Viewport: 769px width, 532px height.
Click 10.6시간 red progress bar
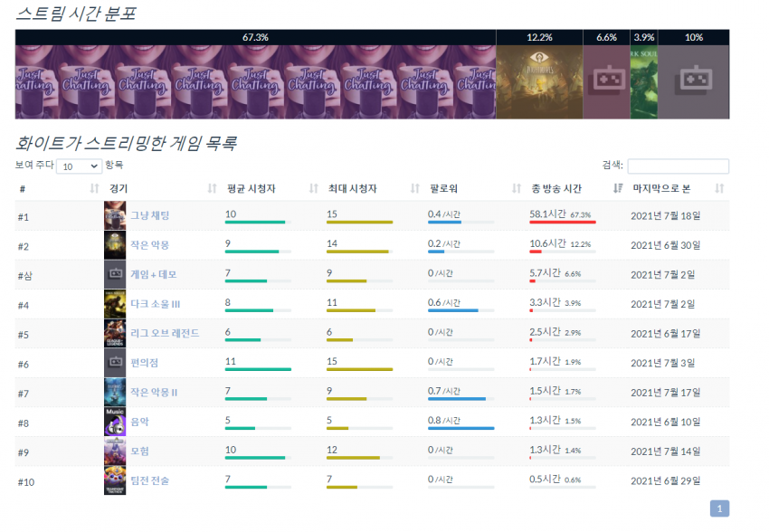[536, 252]
